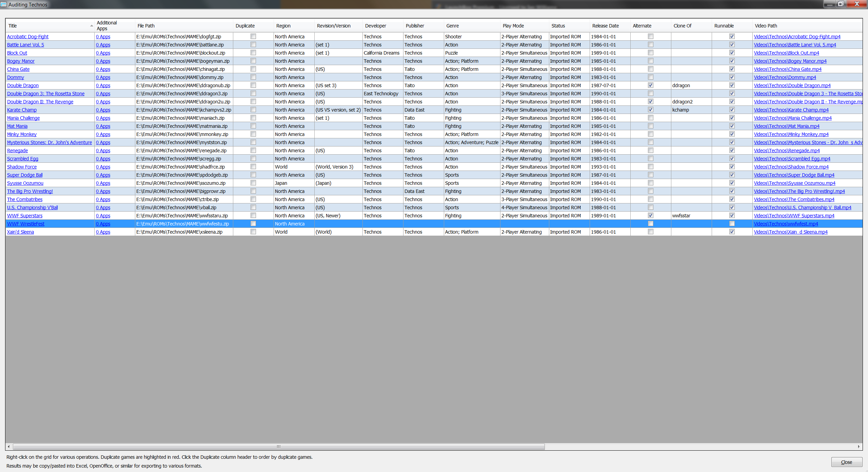Image resolution: width=868 pixels, height=472 pixels.
Task: Select the ddragon2 Clone Of cell
Action: tap(691, 102)
